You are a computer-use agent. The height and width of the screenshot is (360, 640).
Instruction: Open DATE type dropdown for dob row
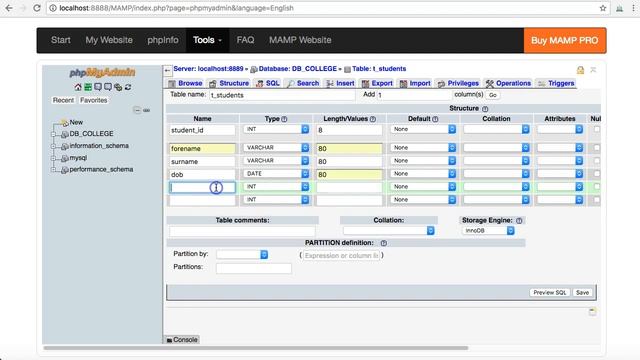click(276, 174)
